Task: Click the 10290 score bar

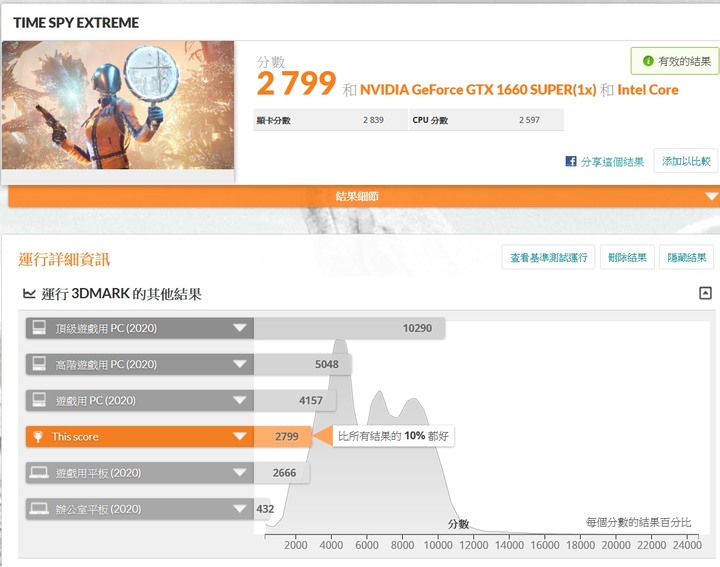Action: (x=349, y=328)
